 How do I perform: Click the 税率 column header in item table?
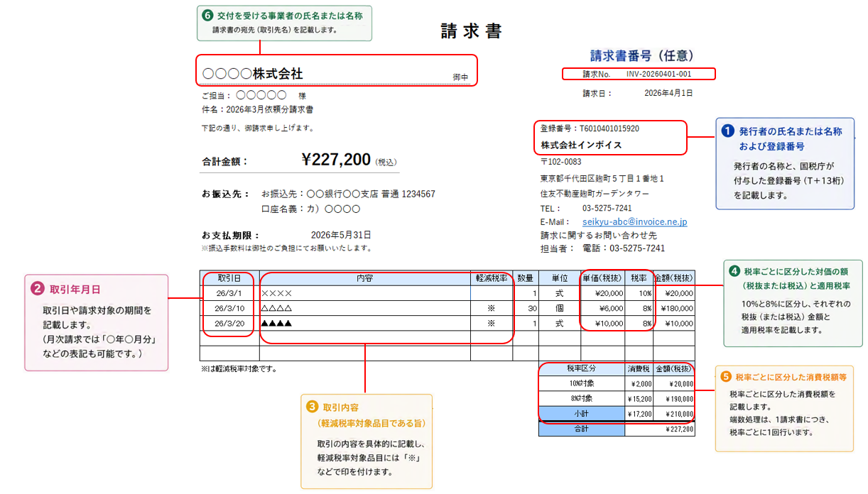639,278
